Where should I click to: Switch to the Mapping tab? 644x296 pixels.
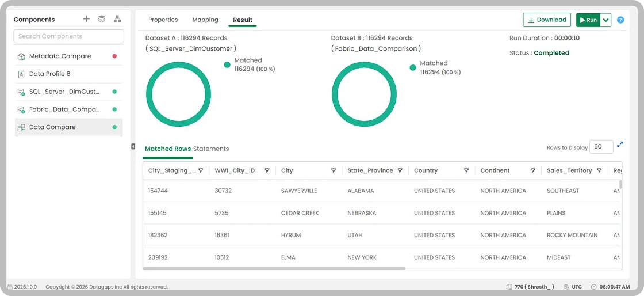coord(205,20)
